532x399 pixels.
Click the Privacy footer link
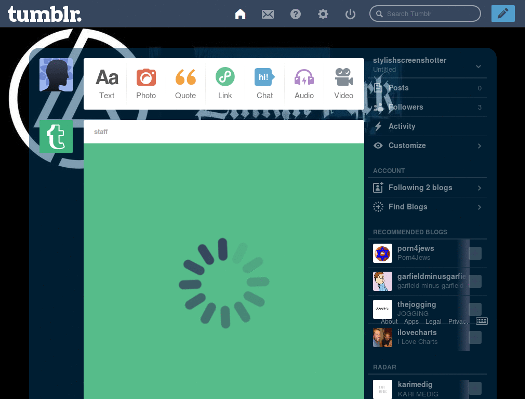coord(458,321)
